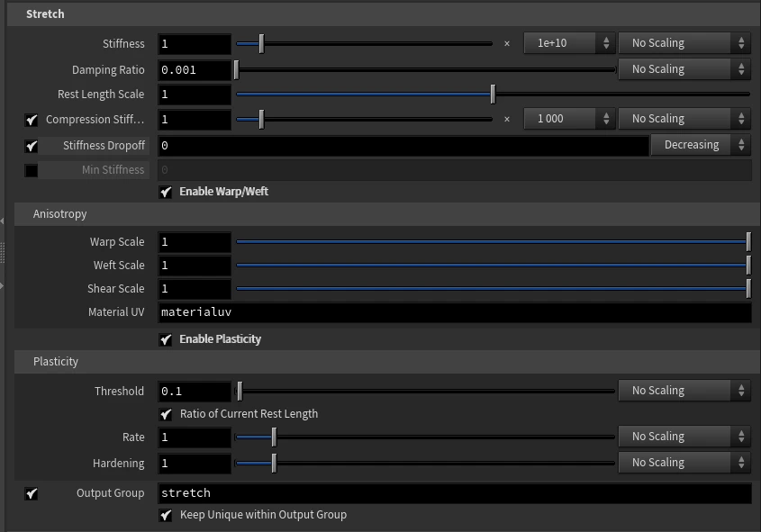Click the Weft Scale value field
The width and height of the screenshot is (761, 532).
(195, 266)
